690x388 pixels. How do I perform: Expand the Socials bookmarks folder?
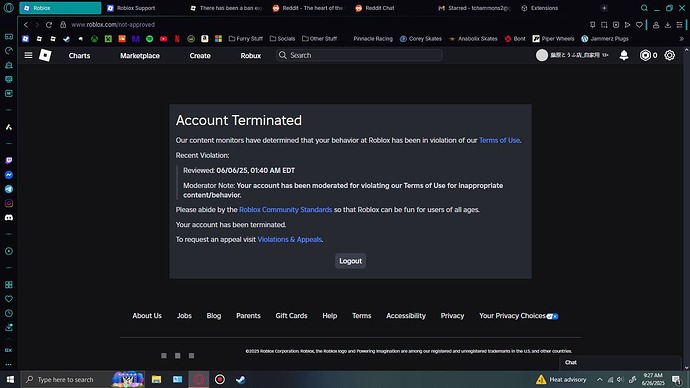(282, 39)
